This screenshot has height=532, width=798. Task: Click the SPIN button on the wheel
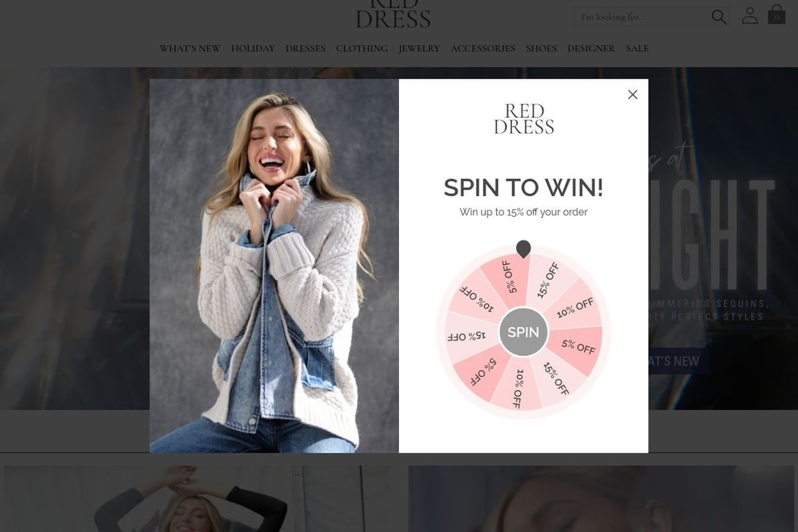(x=523, y=332)
